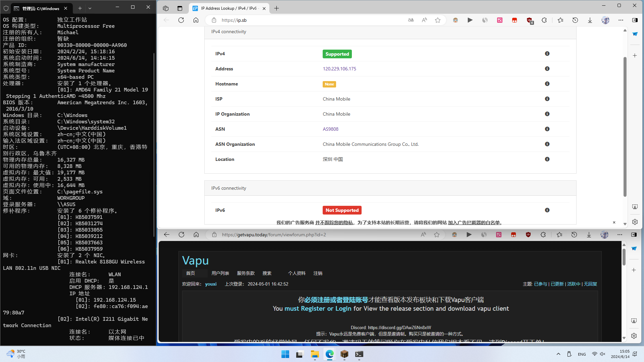Dismiss the ad-blocker notice banner
Viewport: 644px width, 362px height.
(x=614, y=223)
